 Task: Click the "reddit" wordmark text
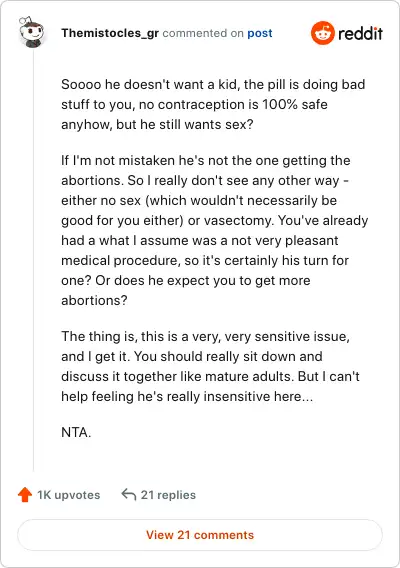[x=361, y=33]
